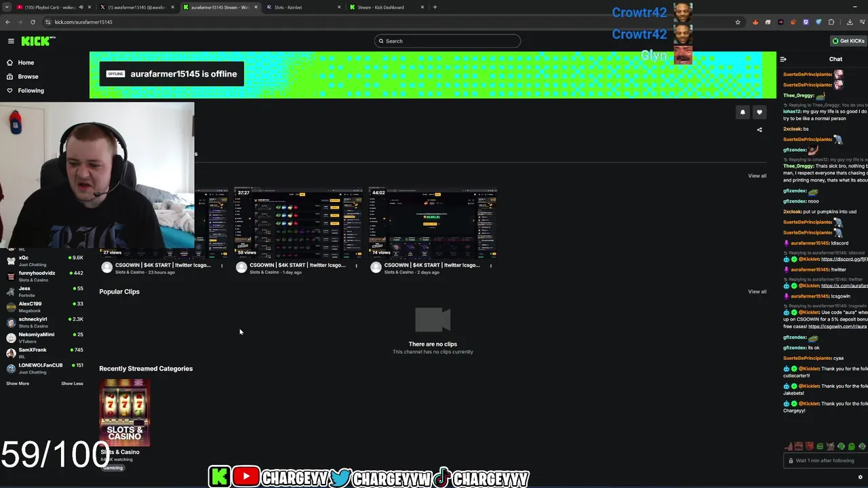This screenshot has width=868, height=488.
Task: Close the Slots - Rainbet tab
Action: pyautogui.click(x=339, y=7)
